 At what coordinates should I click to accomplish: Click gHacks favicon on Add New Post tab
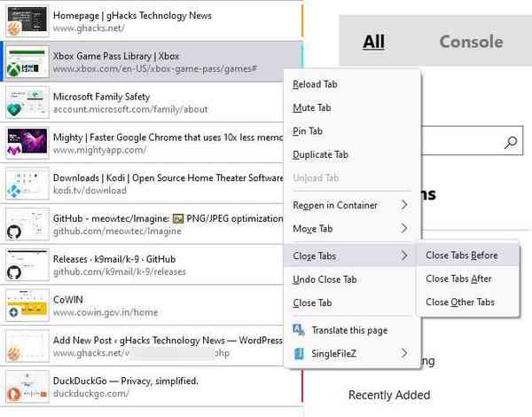point(14,353)
